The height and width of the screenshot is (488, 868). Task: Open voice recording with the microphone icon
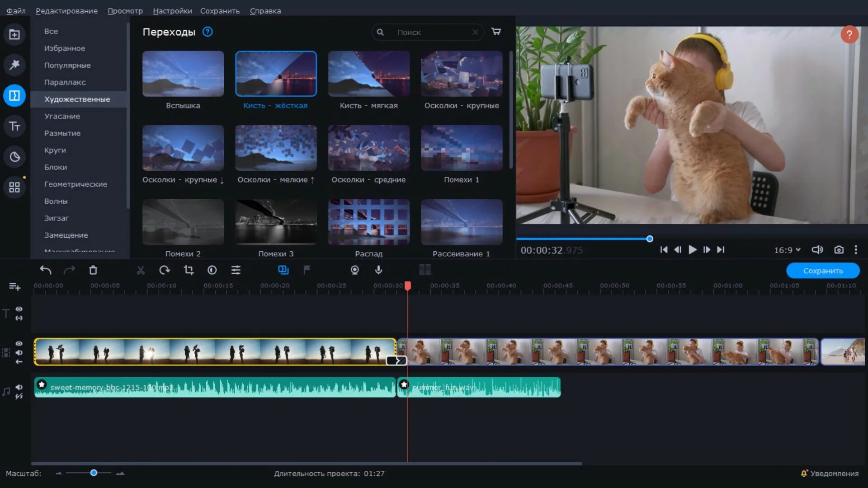[x=379, y=270]
